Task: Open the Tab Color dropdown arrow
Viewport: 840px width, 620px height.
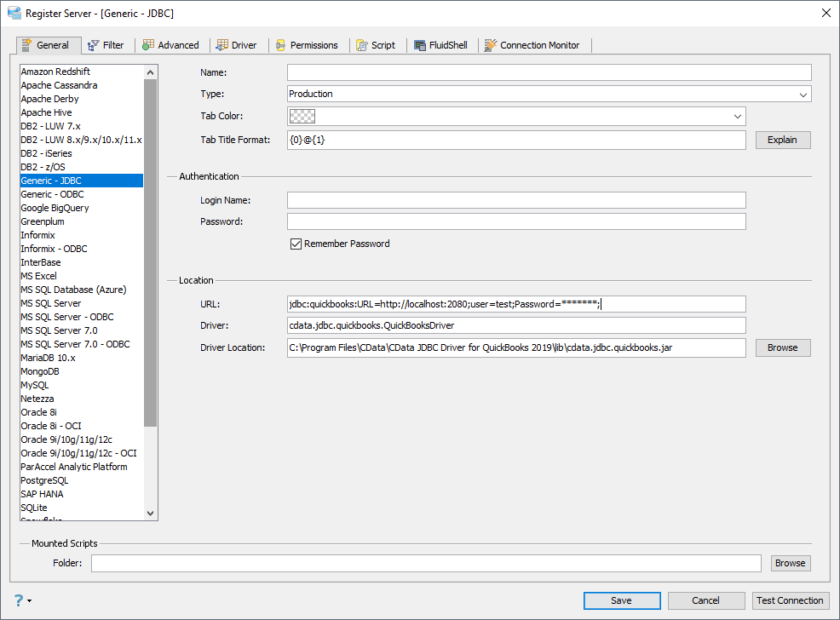Action: pos(737,116)
